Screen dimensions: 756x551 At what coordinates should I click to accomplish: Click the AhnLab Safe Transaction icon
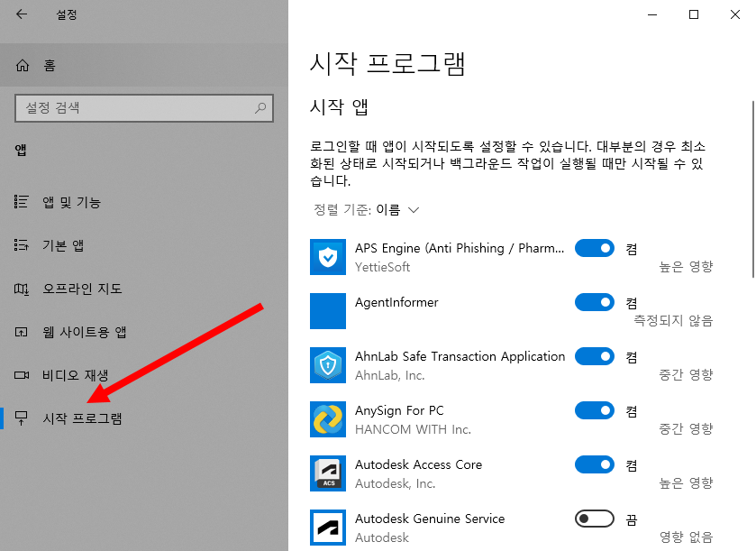point(328,364)
